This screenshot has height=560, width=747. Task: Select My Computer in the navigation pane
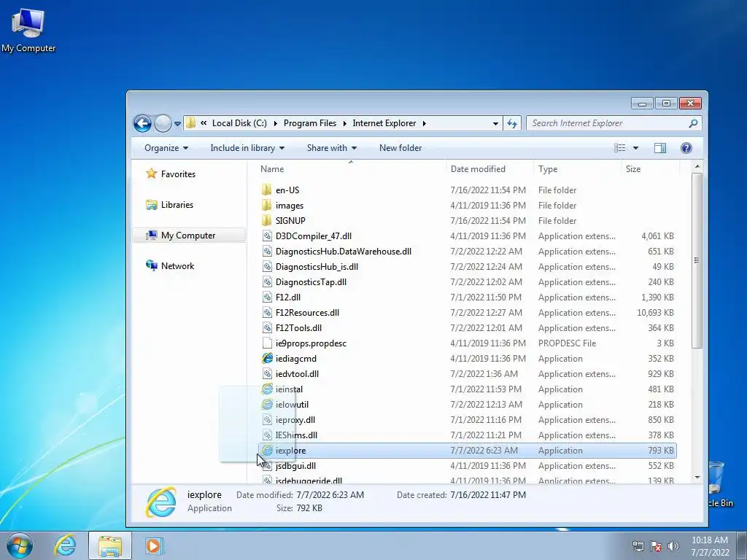click(x=187, y=236)
